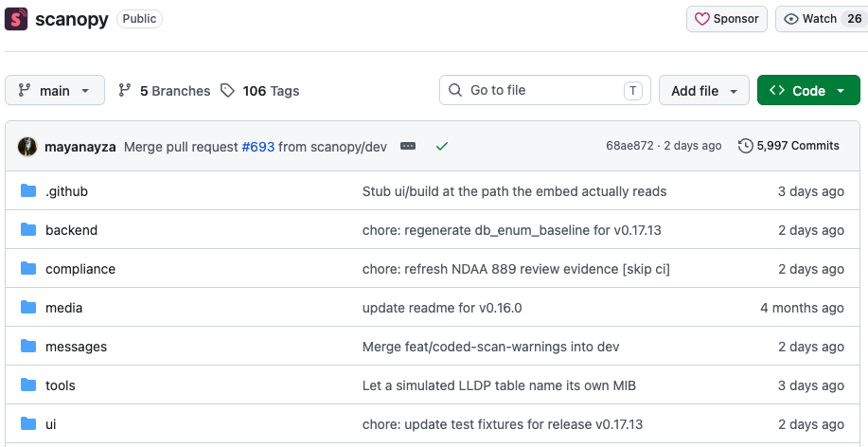Open 'Merge feat/coded-scan-warnings into dev' commit
The image size is (868, 447).
[490, 347]
